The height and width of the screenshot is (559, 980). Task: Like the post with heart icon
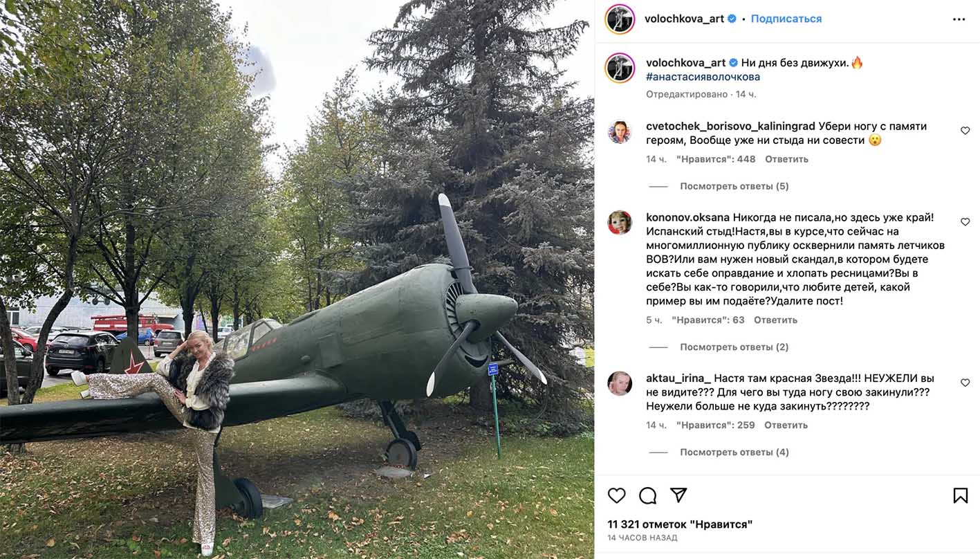click(616, 495)
